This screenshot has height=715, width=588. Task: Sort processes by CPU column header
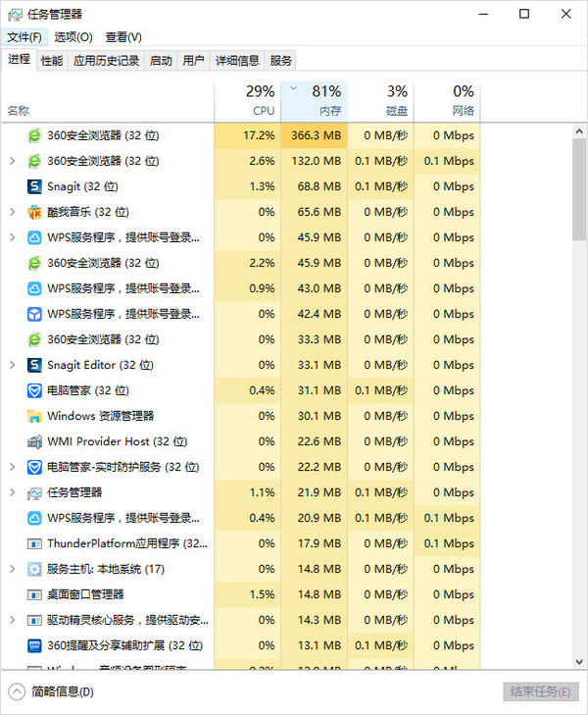point(248,100)
